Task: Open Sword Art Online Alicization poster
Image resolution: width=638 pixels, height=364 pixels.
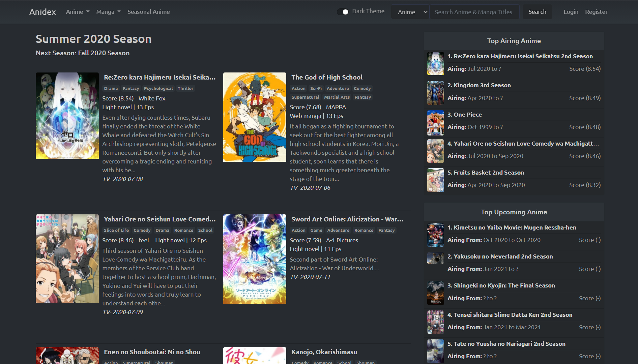Action: pyautogui.click(x=255, y=259)
